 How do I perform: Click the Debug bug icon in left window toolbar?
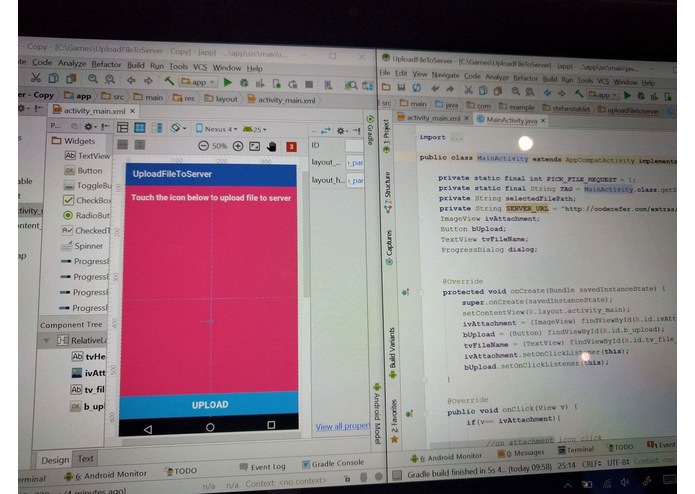click(x=244, y=82)
